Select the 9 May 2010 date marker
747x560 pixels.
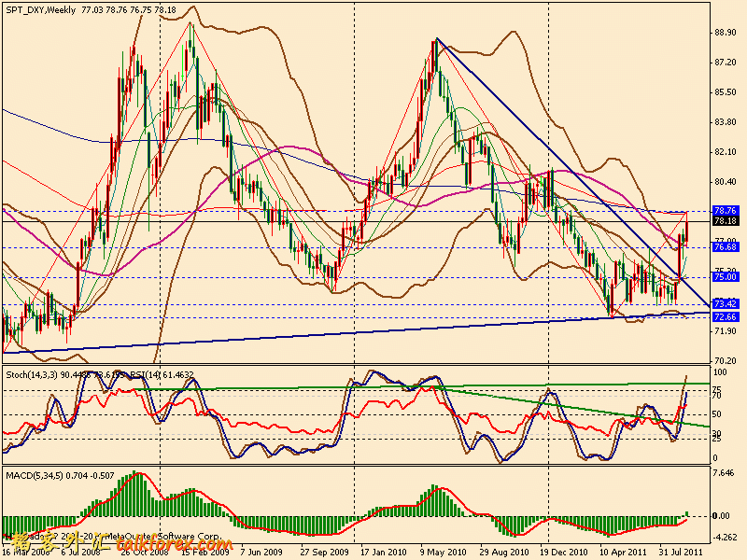coord(444,552)
